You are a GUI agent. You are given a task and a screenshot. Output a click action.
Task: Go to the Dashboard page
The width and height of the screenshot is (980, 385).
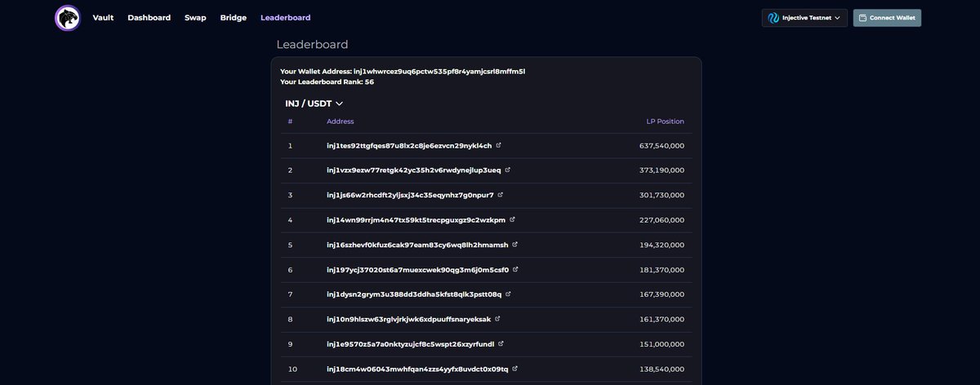[x=149, y=18]
